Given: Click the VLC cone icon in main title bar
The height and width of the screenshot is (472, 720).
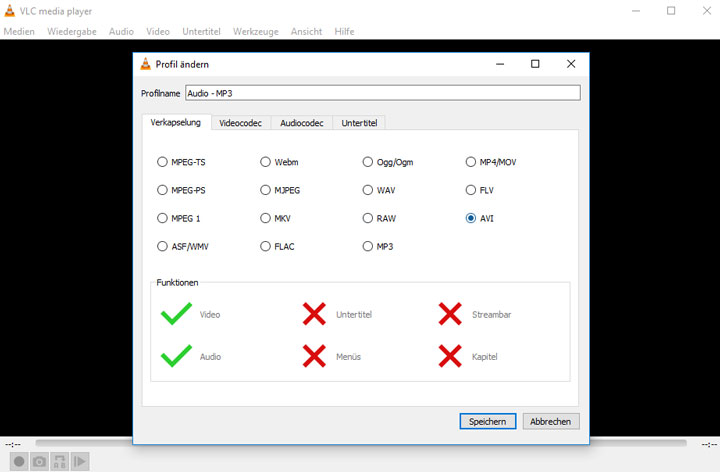Looking at the screenshot, I should coord(9,11).
